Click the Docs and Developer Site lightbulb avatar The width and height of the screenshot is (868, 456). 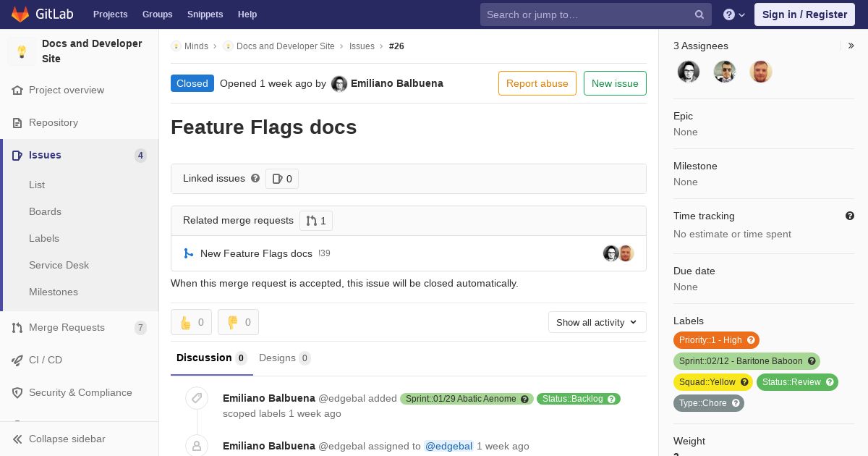[22, 51]
